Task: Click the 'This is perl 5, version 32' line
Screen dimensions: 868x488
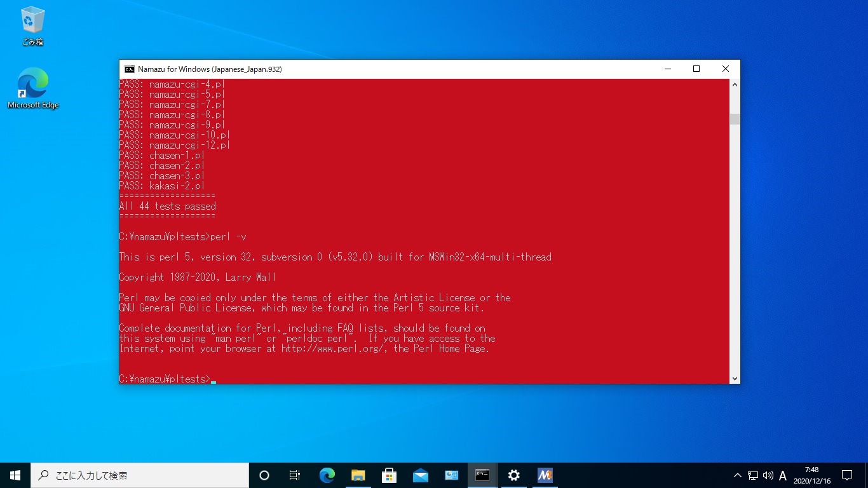Action: point(336,257)
